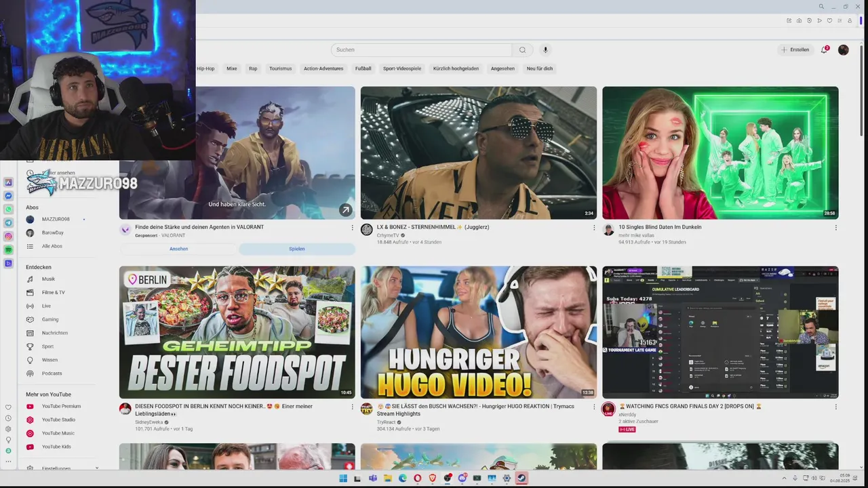Open Opera sidebar three-dots menu
The height and width of the screenshot is (488, 868).
(x=8, y=462)
